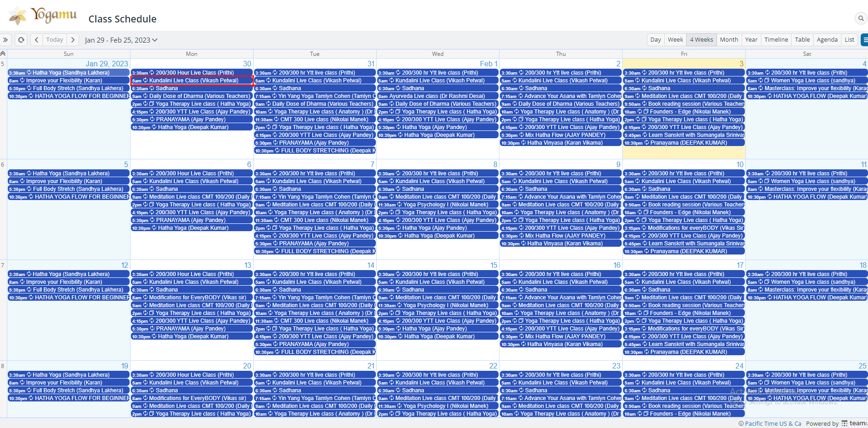Switch to Month view
Viewport: 868px width, 428px height.
point(729,40)
